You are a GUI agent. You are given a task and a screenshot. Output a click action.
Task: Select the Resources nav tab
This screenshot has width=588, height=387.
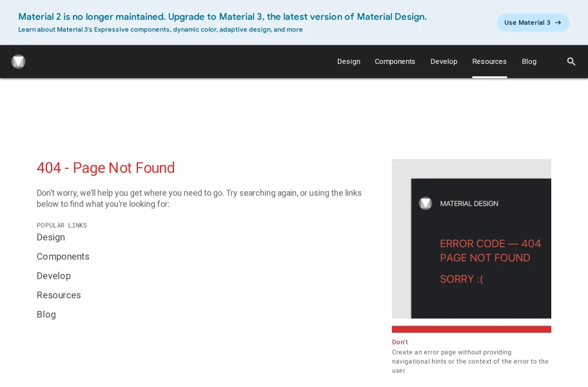(489, 61)
